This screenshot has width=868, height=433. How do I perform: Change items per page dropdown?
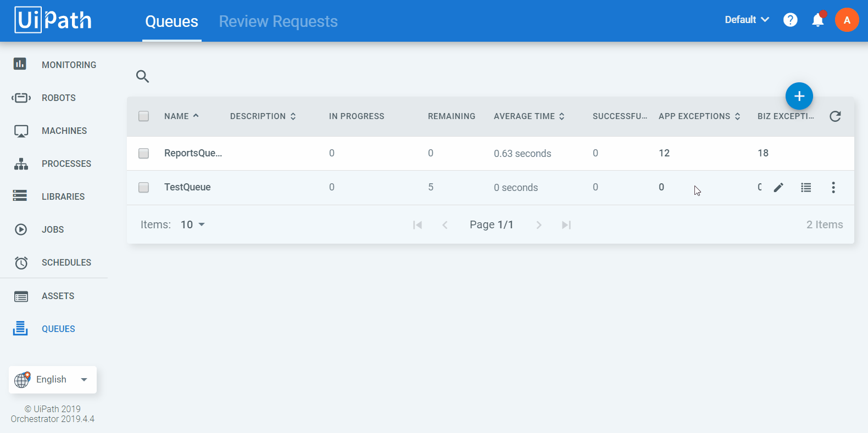tap(193, 224)
